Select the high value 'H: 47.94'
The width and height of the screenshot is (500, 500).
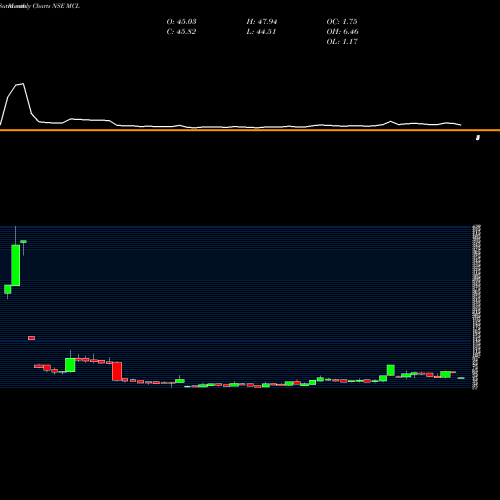click(x=262, y=22)
